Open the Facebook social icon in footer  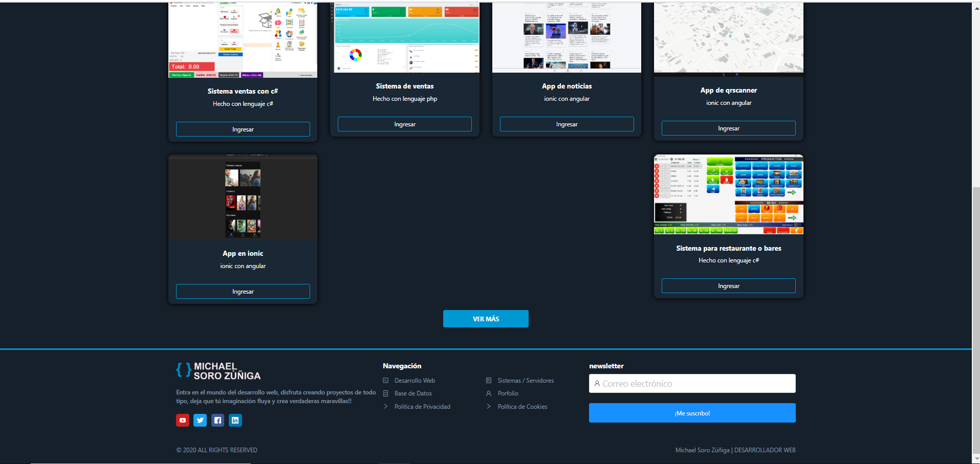coord(218,421)
